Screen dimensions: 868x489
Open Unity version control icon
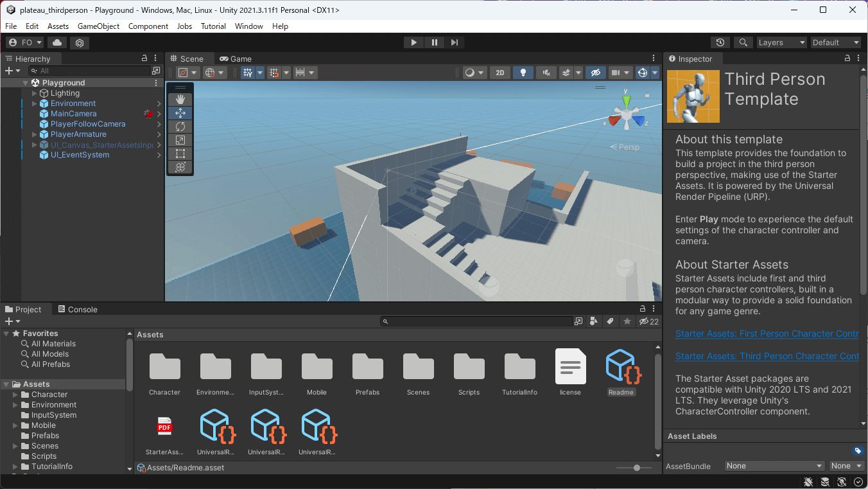(80, 42)
